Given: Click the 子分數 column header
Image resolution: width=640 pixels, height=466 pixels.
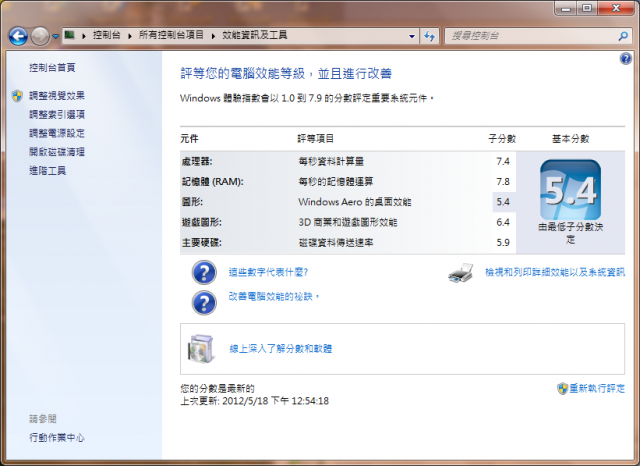Looking at the screenshot, I should [502, 139].
